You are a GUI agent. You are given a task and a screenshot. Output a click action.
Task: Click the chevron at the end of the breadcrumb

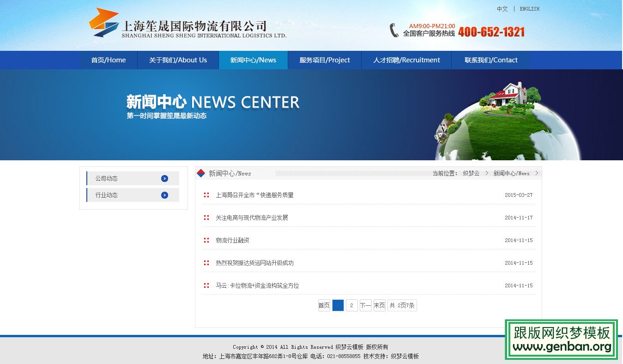pyautogui.click(x=537, y=173)
